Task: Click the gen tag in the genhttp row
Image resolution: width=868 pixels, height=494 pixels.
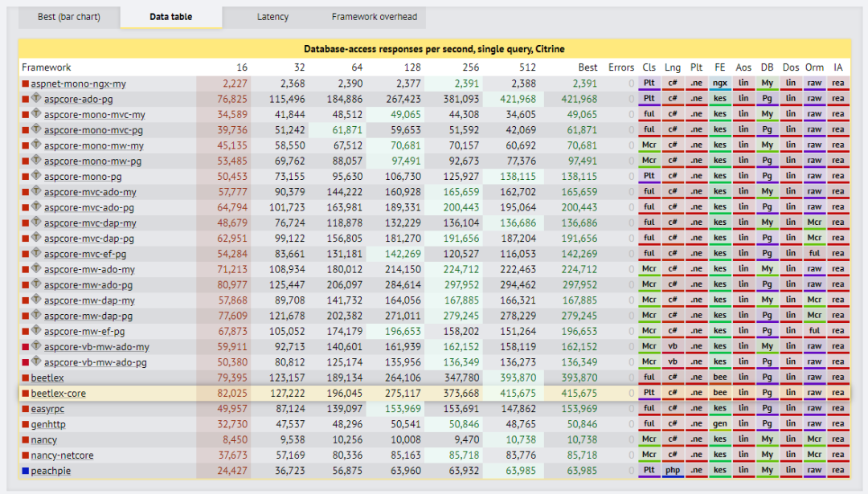Action: (x=719, y=424)
